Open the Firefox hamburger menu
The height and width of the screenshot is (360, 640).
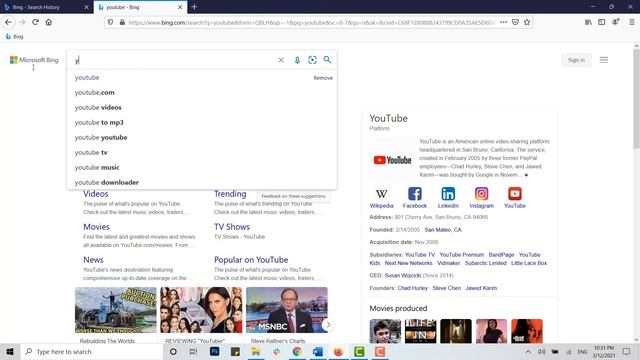[x=631, y=22]
